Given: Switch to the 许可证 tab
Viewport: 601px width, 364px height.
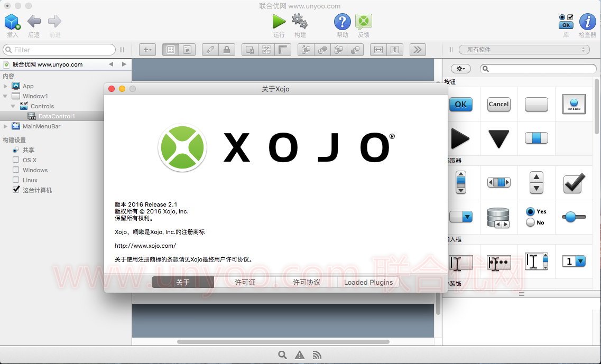Looking at the screenshot, I should pos(245,283).
